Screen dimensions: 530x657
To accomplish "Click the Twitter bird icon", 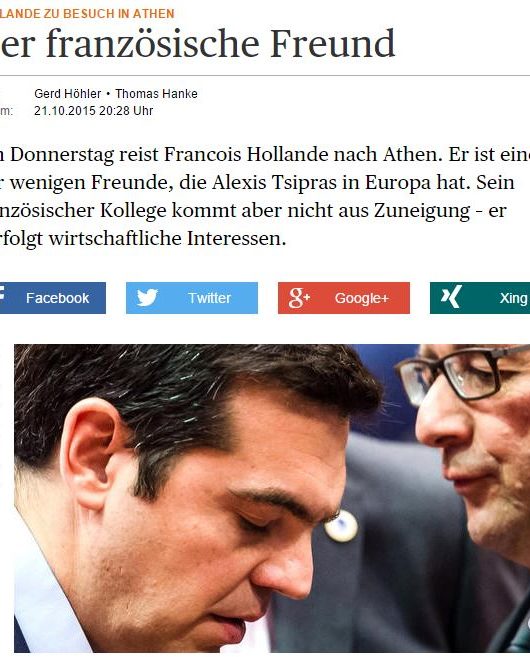I will [x=147, y=297].
